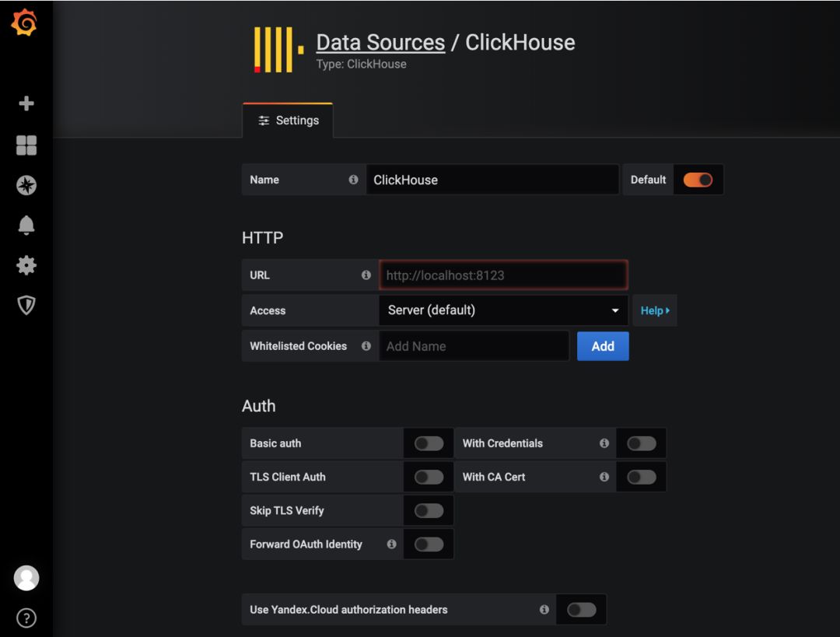Click the Grafana logo home icon
The height and width of the screenshot is (637, 840).
click(x=25, y=23)
